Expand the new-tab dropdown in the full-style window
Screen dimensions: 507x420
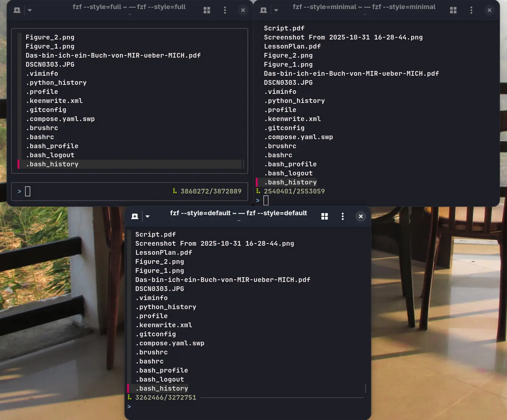[29, 10]
